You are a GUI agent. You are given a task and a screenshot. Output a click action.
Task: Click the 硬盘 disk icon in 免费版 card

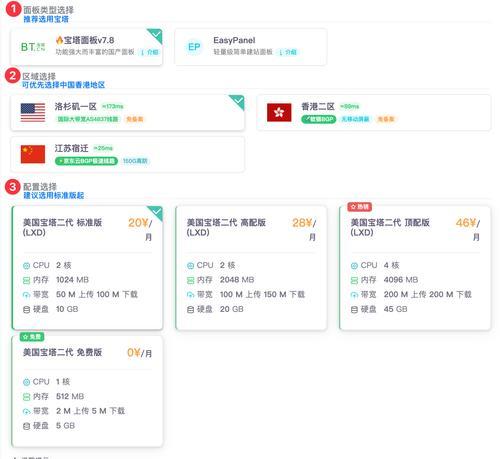click(26, 426)
